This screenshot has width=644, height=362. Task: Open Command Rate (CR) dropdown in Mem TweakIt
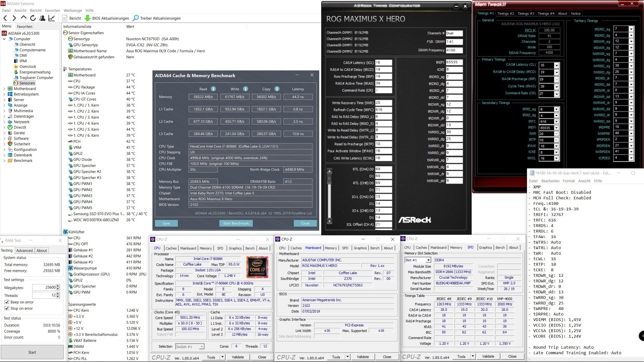click(x=556, y=94)
